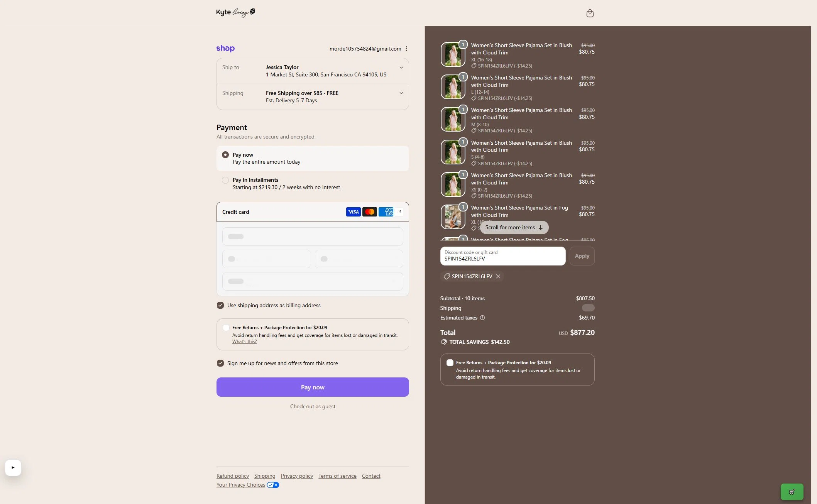Show the +5 more payment methods

point(399,212)
